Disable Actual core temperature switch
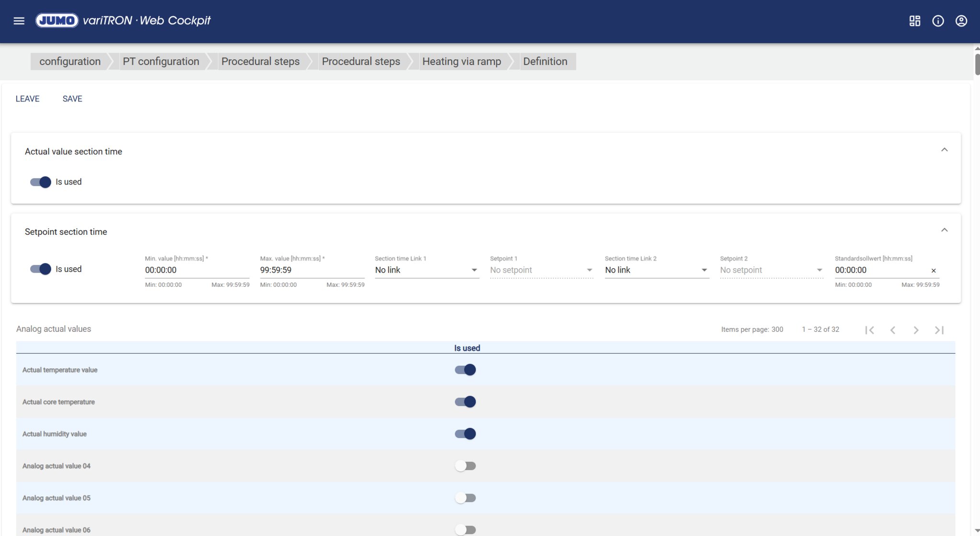The height and width of the screenshot is (536, 980). coord(465,402)
